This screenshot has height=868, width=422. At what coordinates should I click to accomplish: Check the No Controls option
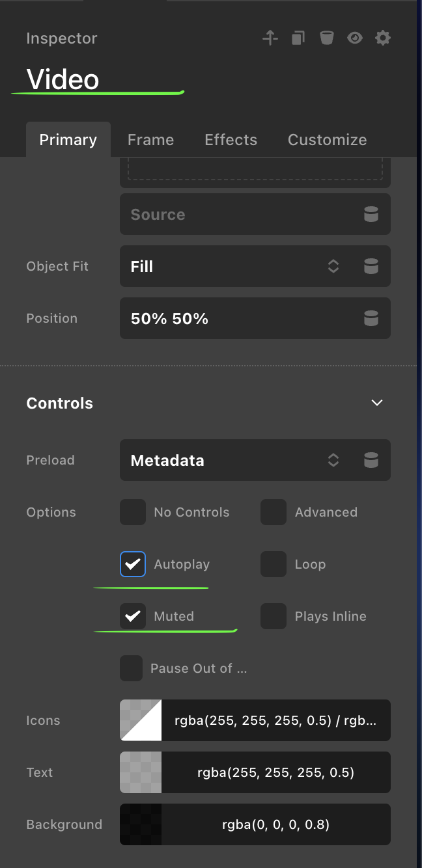click(x=133, y=512)
